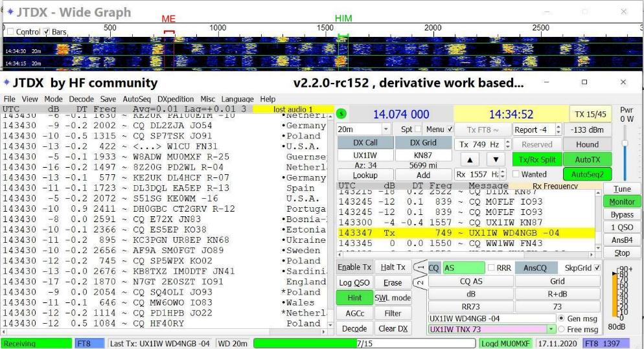Click the AnsB4 button
Viewport: 644px width, 349px height.
(x=622, y=240)
